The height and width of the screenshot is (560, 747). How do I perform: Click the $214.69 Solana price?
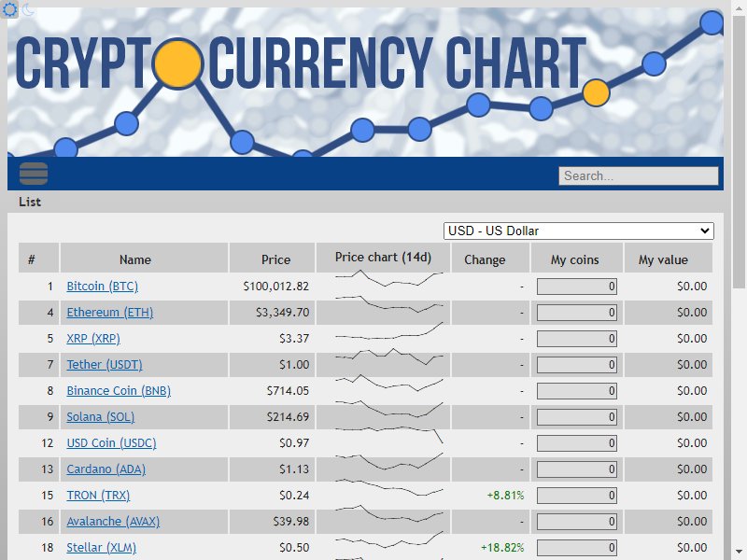(288, 417)
